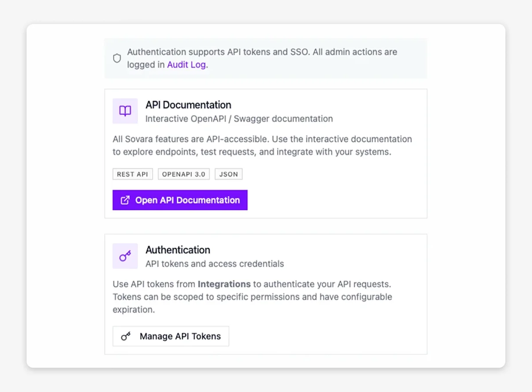Viewport: 532px width, 392px height.
Task: Select the key icon inside Manage API Tokens
Action: coord(125,336)
